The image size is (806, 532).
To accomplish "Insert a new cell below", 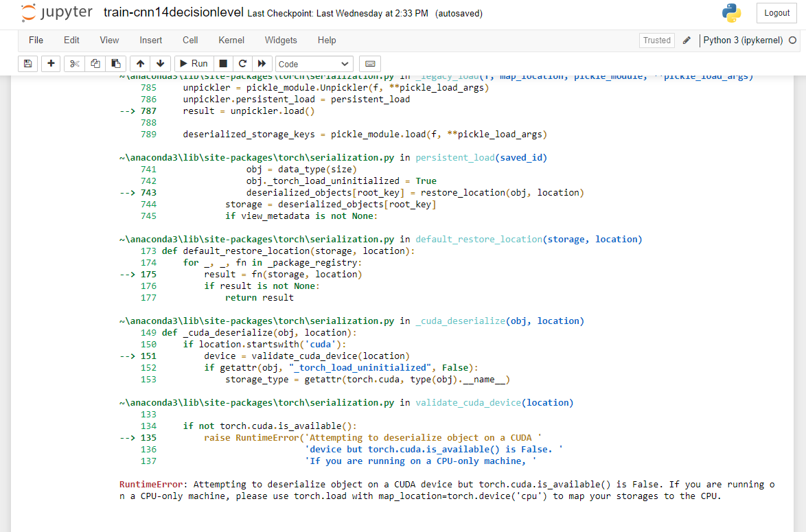I will (x=51, y=63).
